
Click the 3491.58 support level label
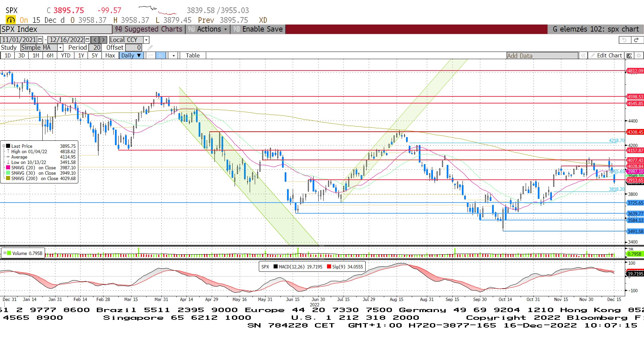tap(635, 231)
